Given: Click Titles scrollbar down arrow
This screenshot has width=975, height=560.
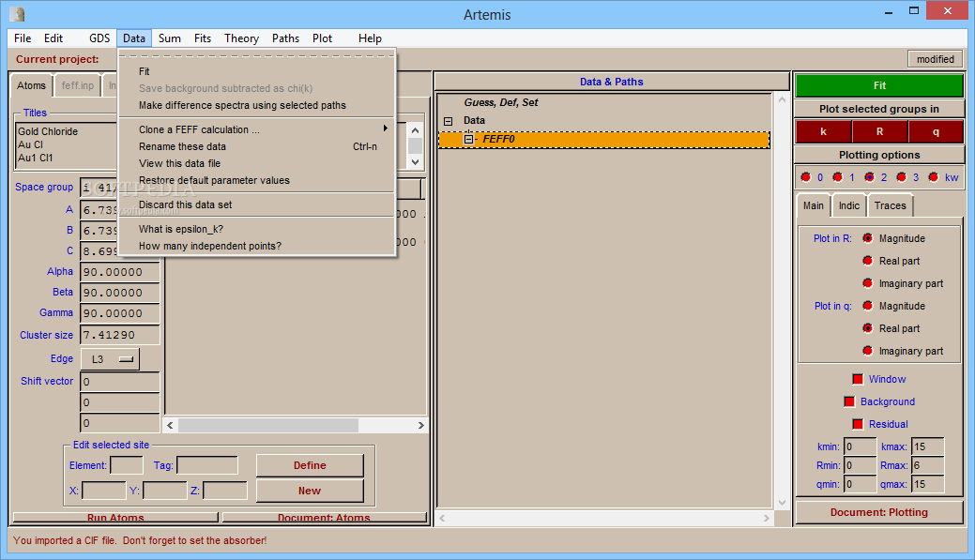Looking at the screenshot, I should (416, 161).
